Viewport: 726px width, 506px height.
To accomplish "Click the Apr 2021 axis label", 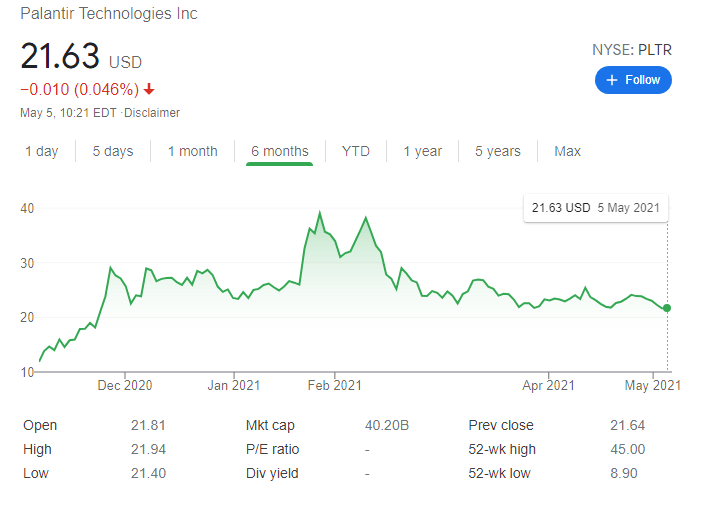I will 548,386.
